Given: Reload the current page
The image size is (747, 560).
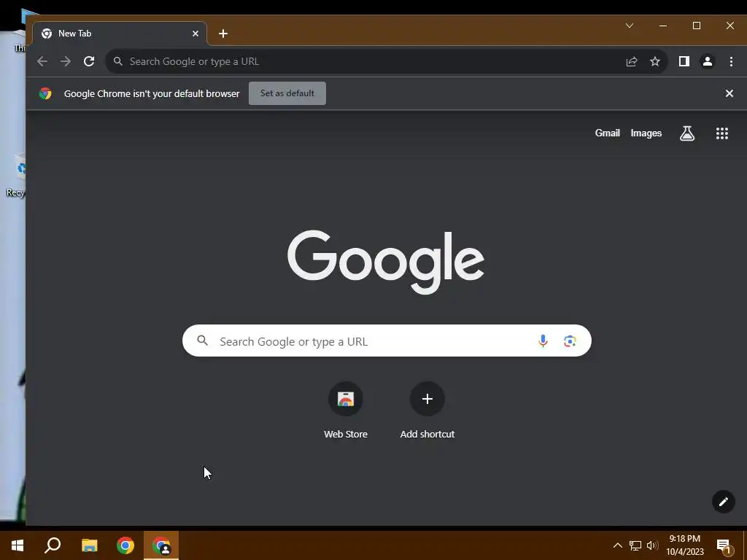Looking at the screenshot, I should point(89,61).
